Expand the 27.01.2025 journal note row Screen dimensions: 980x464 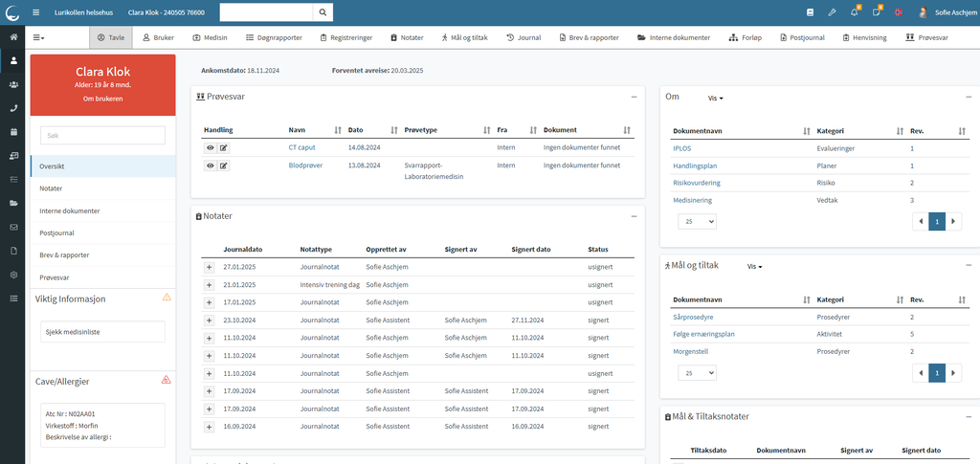[209, 268]
